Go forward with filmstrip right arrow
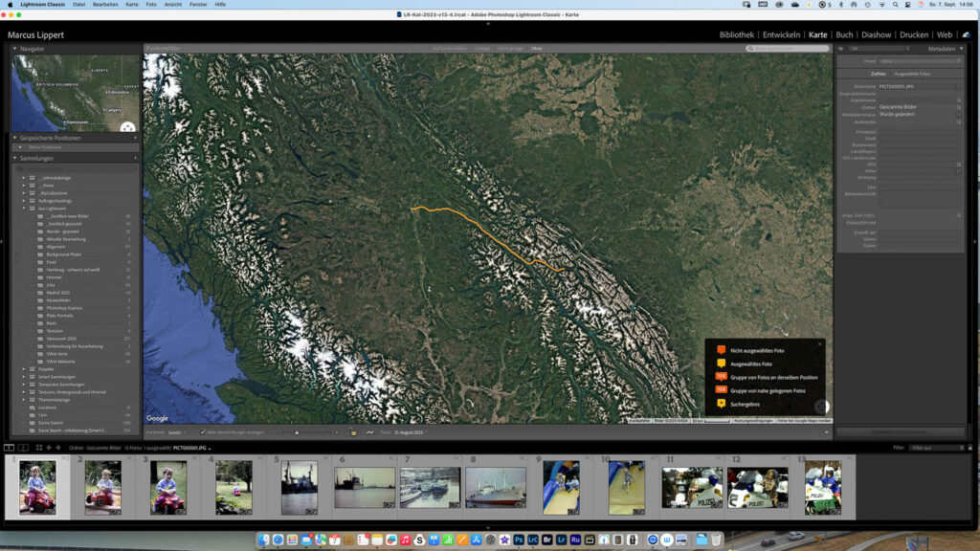980x551 pixels. (x=58, y=448)
